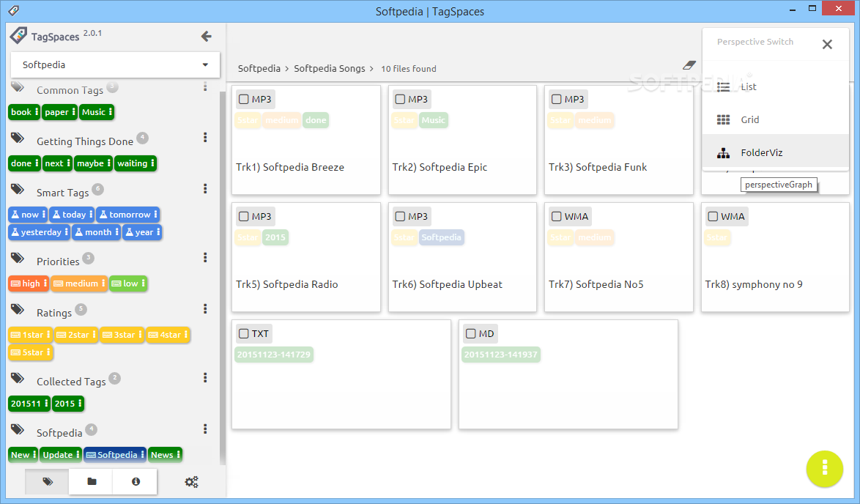
Task: Collapse the left panel with back arrow
Action: pos(207,36)
